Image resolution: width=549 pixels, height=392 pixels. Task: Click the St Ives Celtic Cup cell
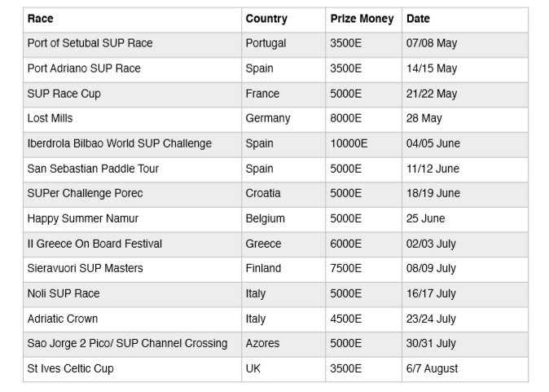pyautogui.click(x=71, y=368)
